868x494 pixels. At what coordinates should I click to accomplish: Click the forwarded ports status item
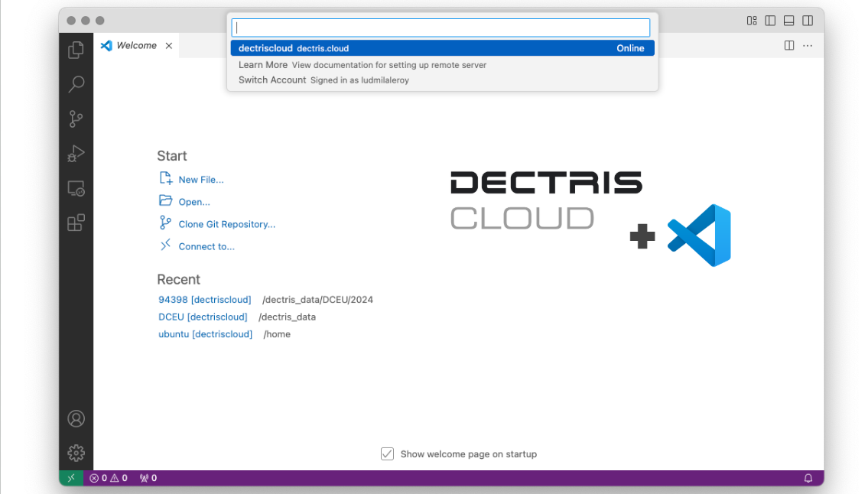(x=148, y=478)
